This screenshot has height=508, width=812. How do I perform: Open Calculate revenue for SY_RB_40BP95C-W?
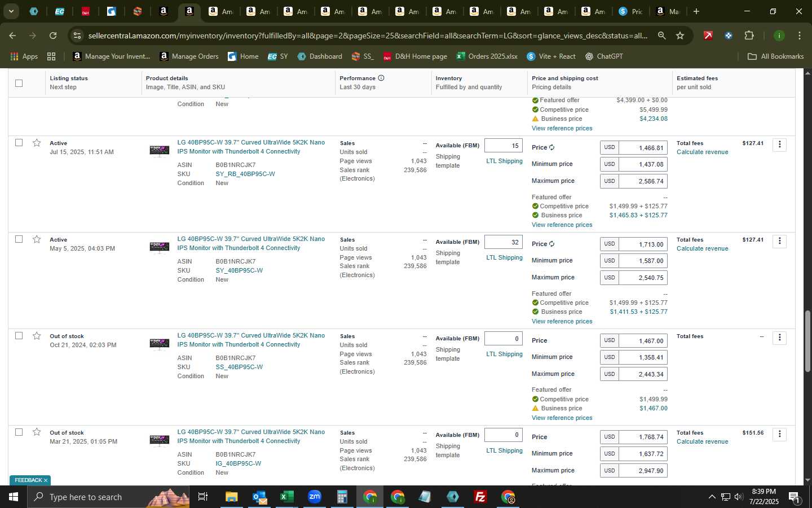pyautogui.click(x=702, y=152)
